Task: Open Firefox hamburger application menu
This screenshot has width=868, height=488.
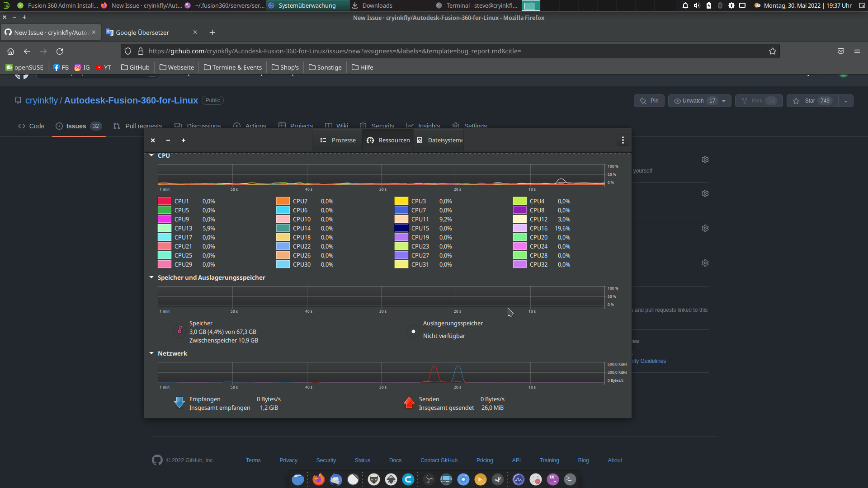Action: pos(857,51)
